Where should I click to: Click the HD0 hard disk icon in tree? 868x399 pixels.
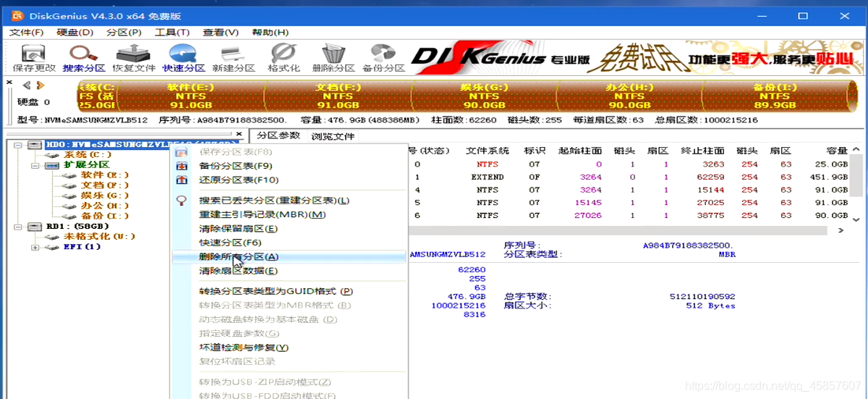[x=35, y=145]
